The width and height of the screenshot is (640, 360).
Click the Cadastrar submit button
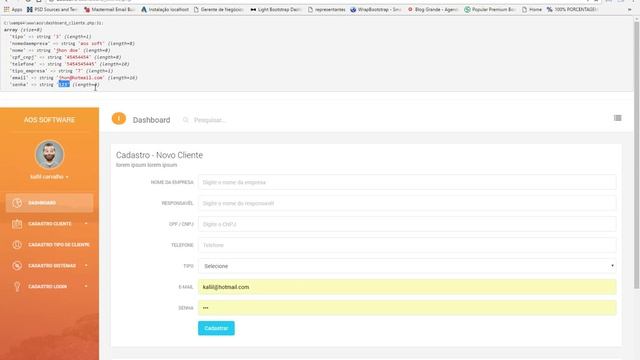pyautogui.click(x=216, y=328)
